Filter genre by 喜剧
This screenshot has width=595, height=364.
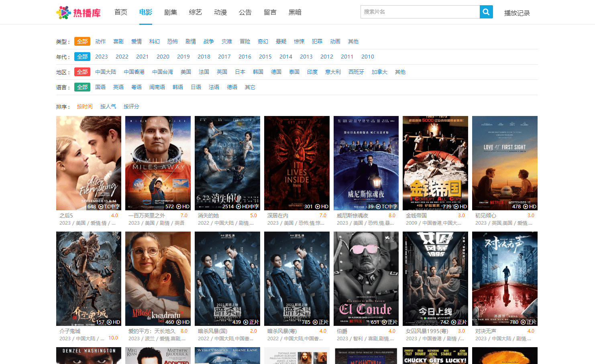pyautogui.click(x=118, y=41)
